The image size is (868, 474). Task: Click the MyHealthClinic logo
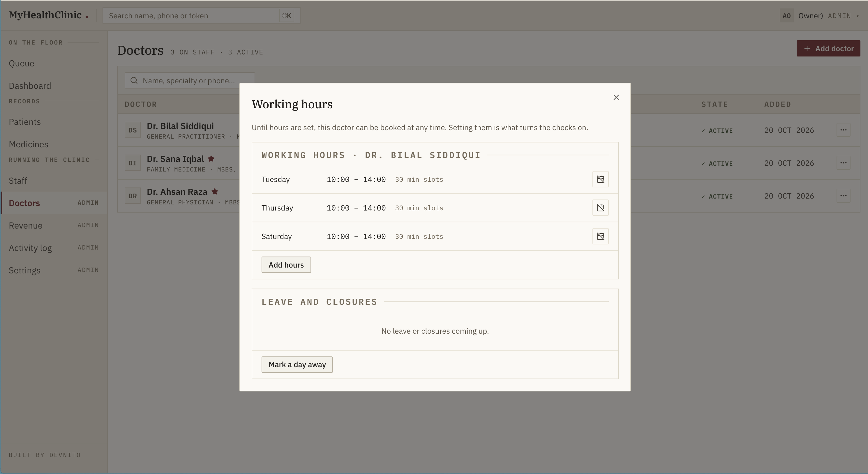48,15
